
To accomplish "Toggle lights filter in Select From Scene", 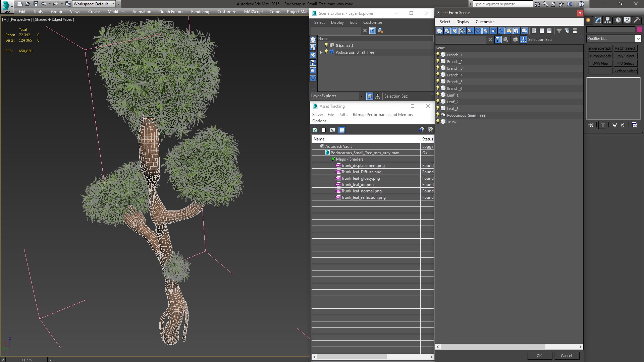I will (x=455, y=31).
